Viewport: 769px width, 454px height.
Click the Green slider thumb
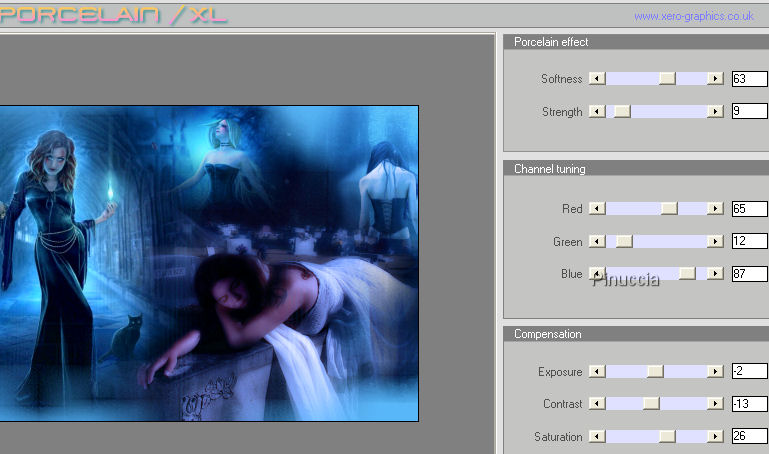(x=624, y=241)
